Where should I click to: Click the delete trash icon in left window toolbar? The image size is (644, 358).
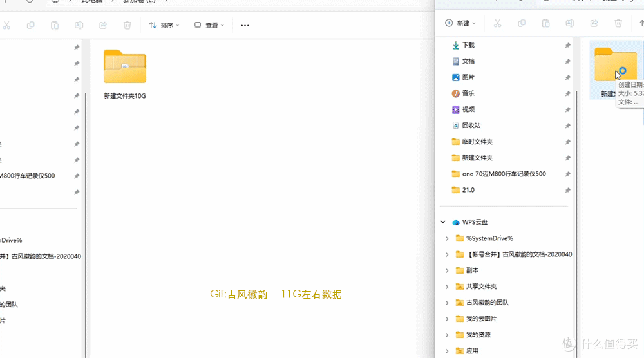[x=128, y=25]
